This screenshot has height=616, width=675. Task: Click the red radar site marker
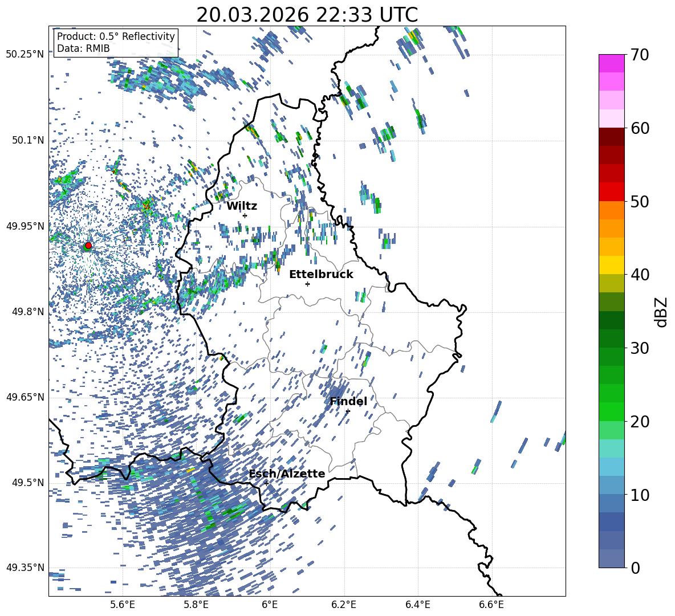[x=88, y=246]
